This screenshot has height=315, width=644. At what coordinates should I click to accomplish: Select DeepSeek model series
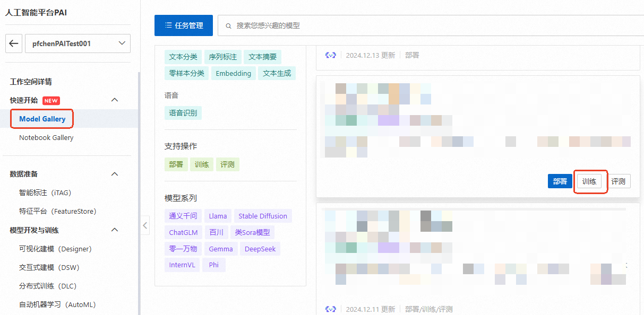[x=260, y=249]
